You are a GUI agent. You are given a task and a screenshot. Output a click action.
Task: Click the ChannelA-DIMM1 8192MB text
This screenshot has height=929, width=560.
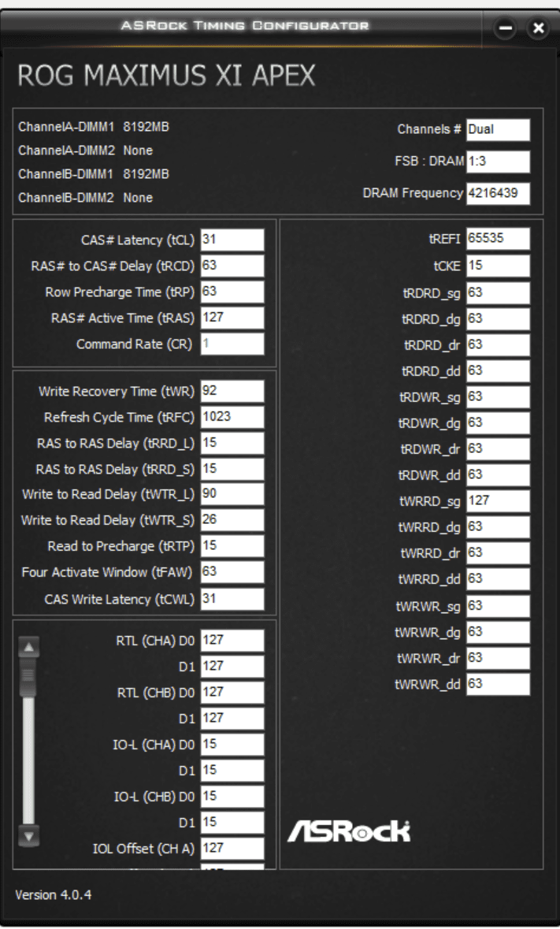(x=94, y=127)
